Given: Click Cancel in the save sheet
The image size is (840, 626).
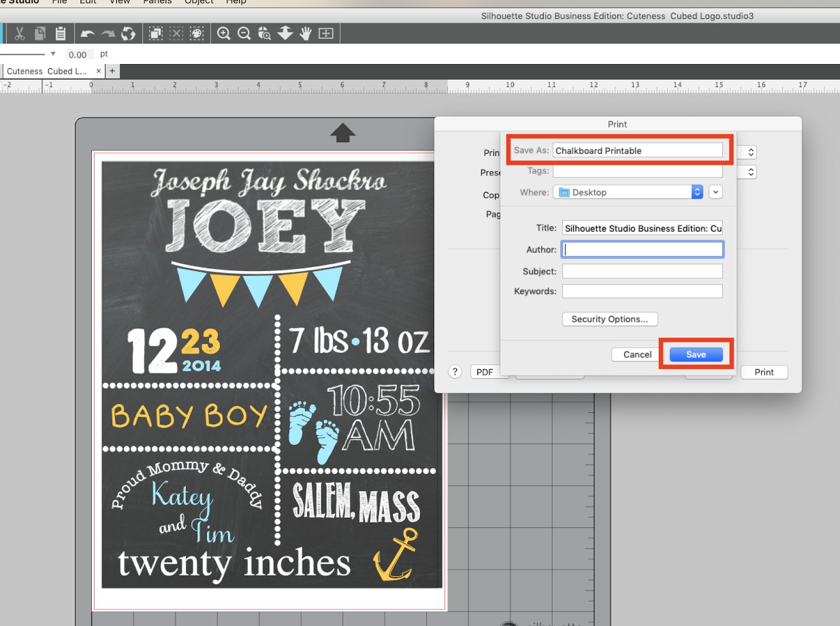Looking at the screenshot, I should click(x=637, y=354).
